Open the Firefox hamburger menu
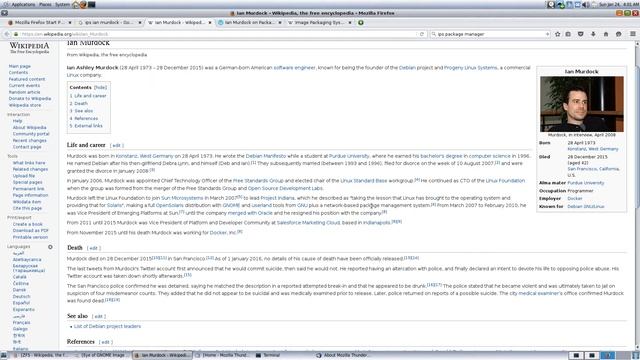 pos(633,34)
